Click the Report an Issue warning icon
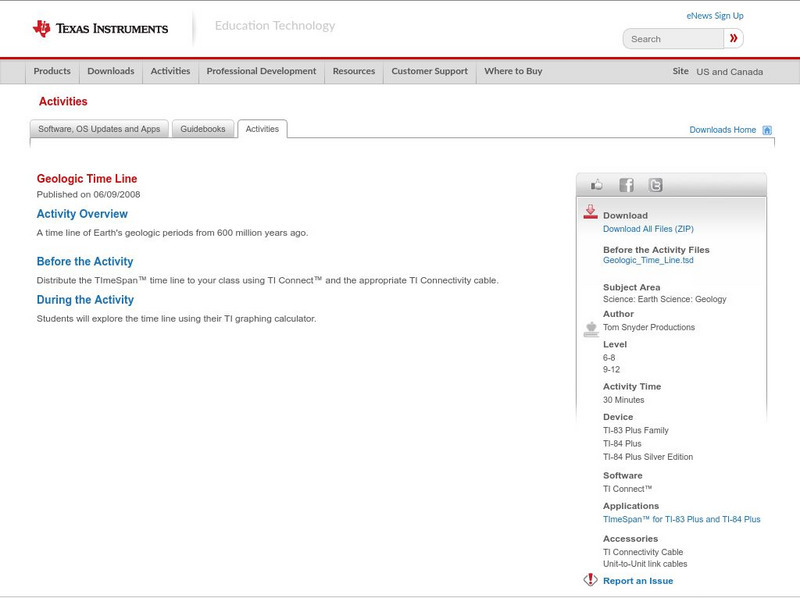 (x=590, y=580)
